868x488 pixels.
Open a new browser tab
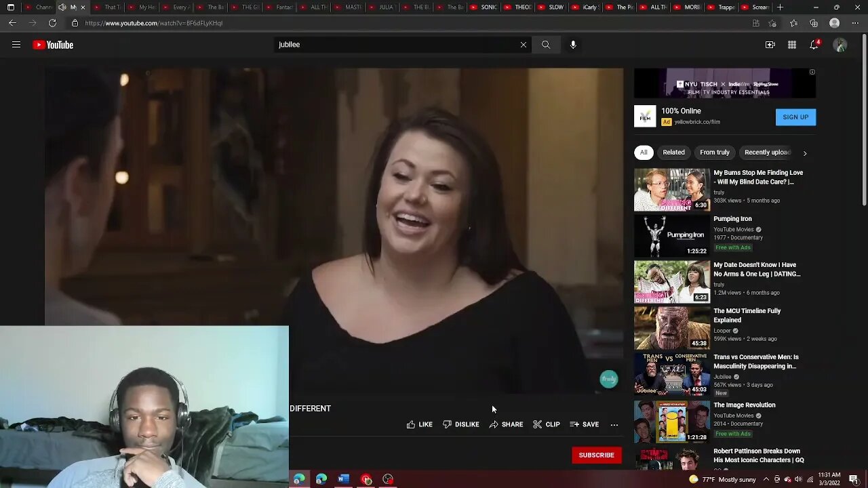coord(780,7)
